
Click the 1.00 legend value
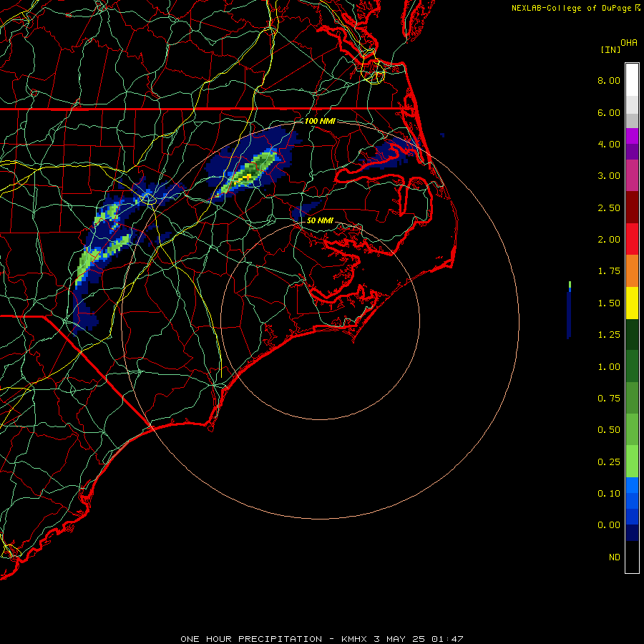click(609, 367)
